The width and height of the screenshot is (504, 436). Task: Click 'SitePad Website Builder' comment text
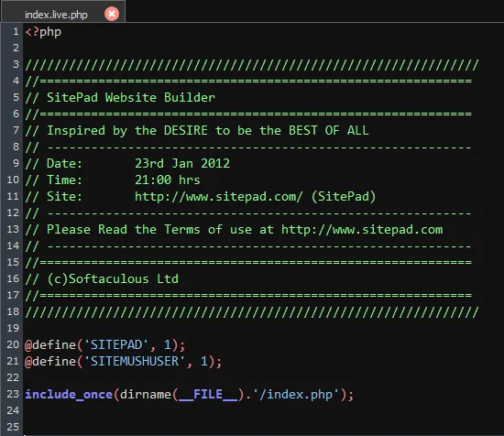tap(131, 97)
